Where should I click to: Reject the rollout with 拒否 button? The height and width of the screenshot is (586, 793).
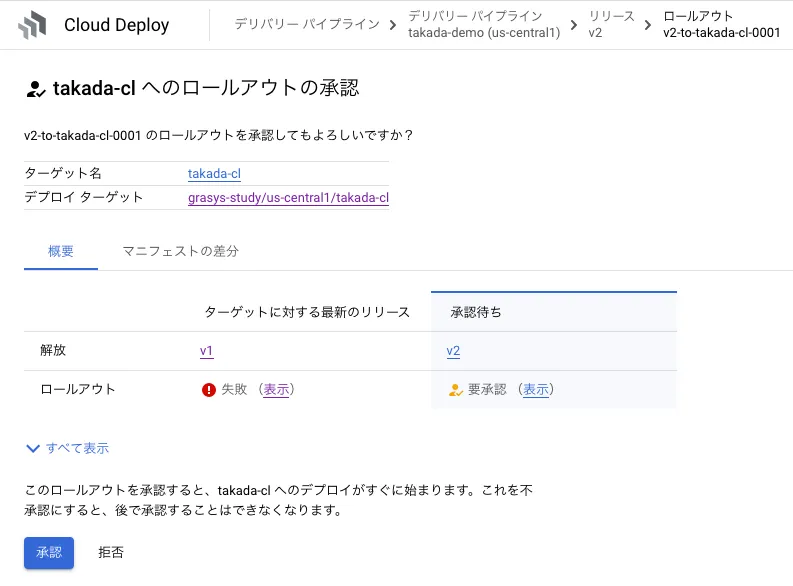pyautogui.click(x=111, y=553)
